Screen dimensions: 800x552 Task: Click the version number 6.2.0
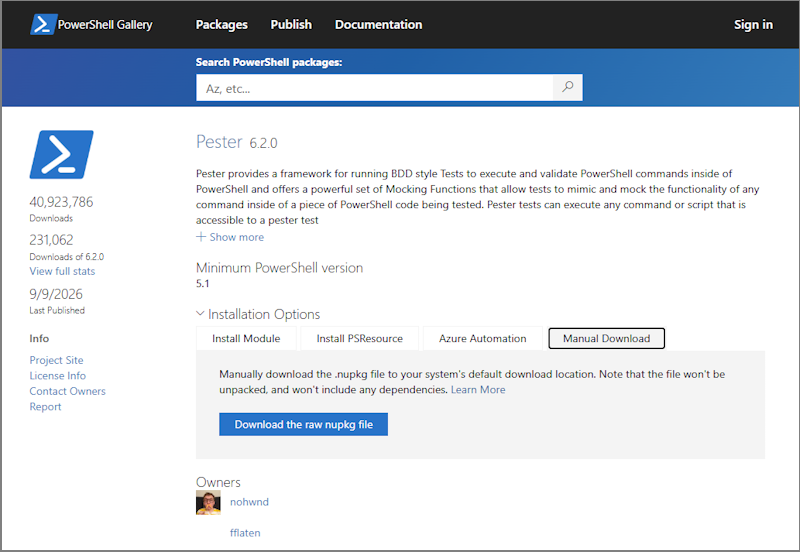[263, 143]
